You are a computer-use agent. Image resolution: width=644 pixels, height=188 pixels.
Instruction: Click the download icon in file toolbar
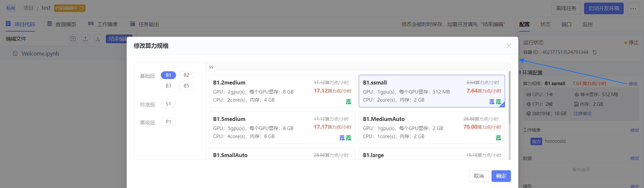98,39
